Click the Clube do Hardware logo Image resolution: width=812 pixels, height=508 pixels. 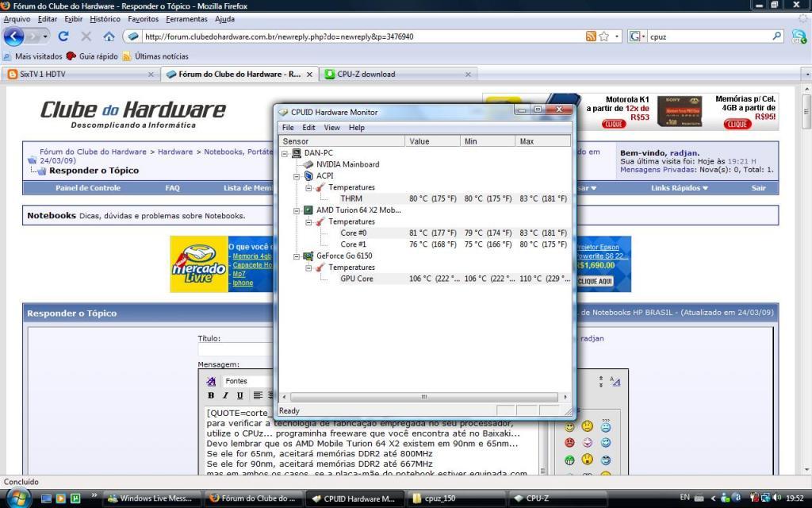click(x=133, y=114)
